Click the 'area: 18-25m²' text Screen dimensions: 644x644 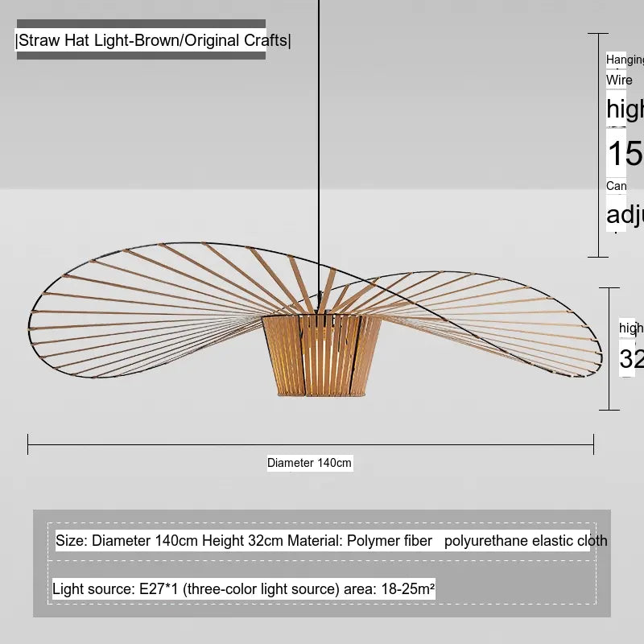pyautogui.click(x=392, y=589)
